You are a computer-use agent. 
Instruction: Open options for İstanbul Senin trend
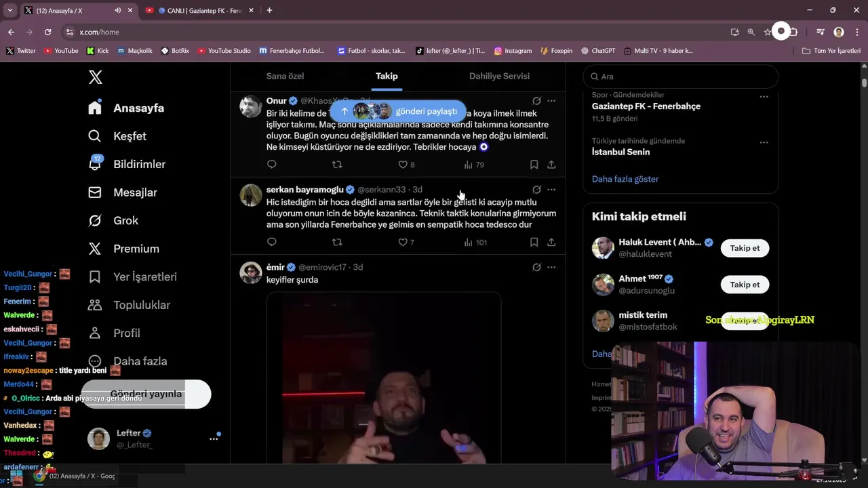coord(764,142)
